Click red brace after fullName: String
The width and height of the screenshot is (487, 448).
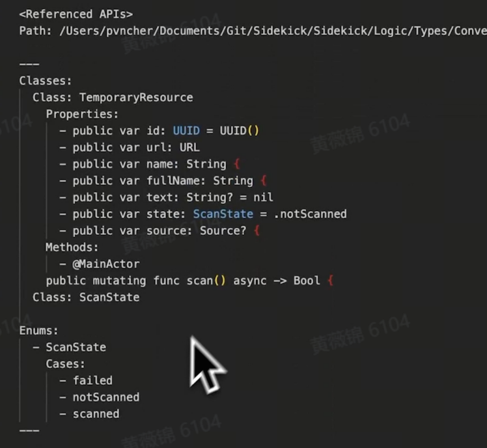[264, 180]
